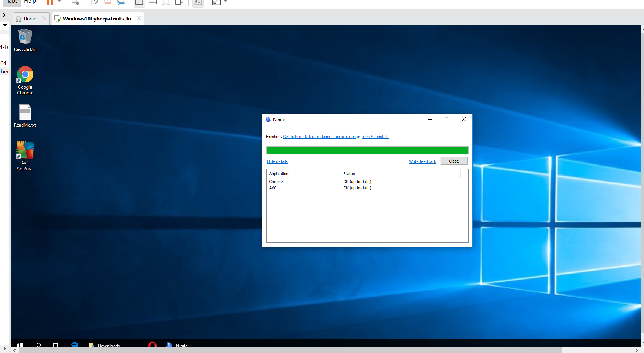Launch Microsoft Edge from the taskbar

pyautogui.click(x=75, y=345)
